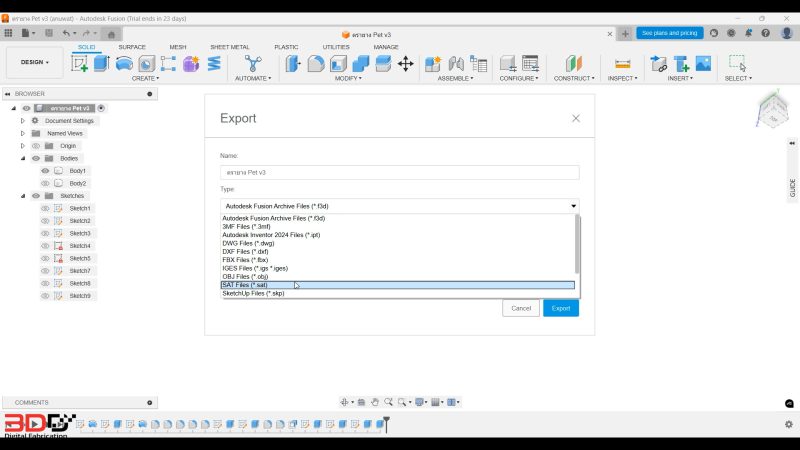Open the Data Panel grid icon
800x450 pixels.
pyautogui.click(x=8, y=33)
